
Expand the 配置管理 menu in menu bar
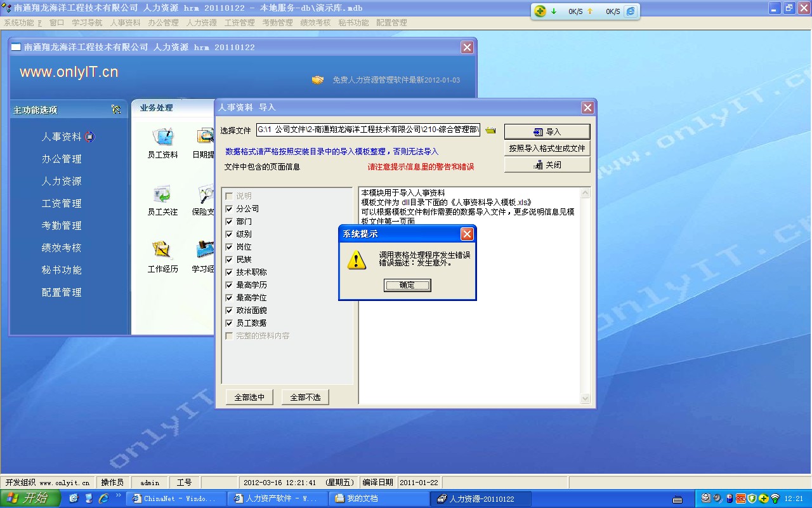tap(391, 22)
